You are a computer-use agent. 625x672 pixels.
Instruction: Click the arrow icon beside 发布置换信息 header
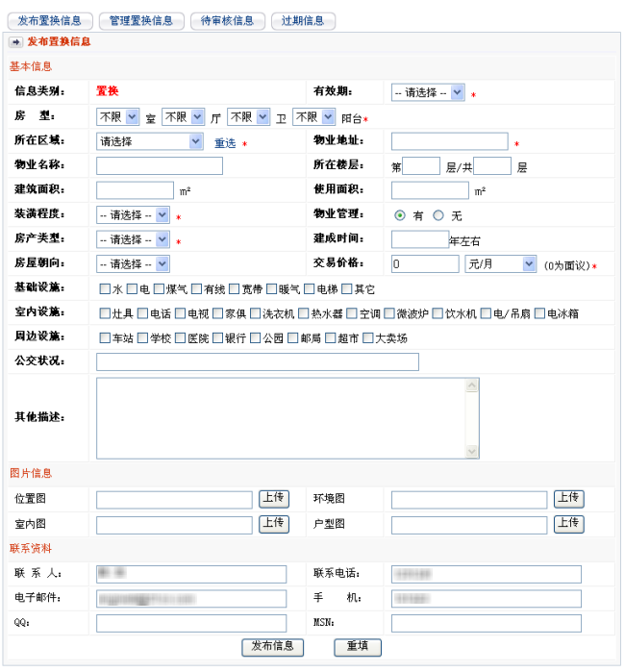point(15,41)
